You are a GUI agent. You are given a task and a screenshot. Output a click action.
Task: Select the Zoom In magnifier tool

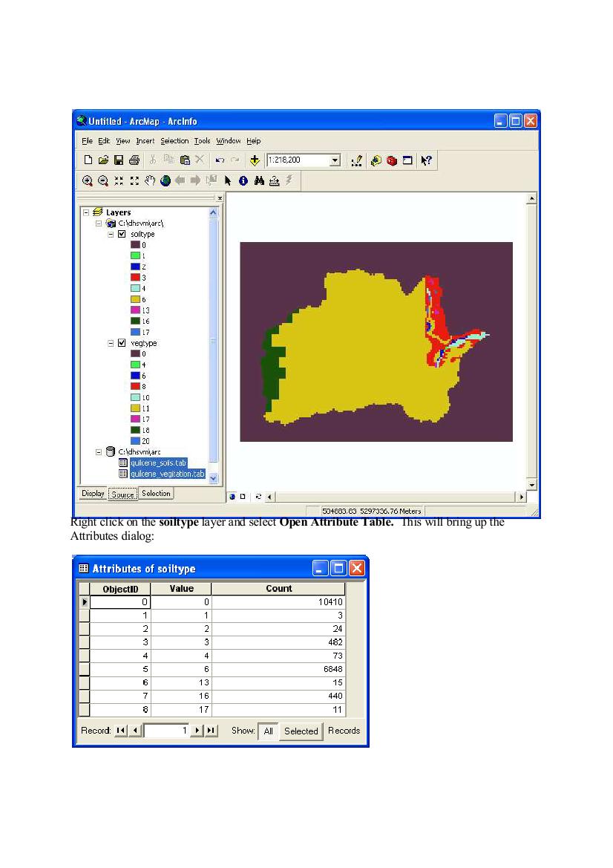coord(88,180)
